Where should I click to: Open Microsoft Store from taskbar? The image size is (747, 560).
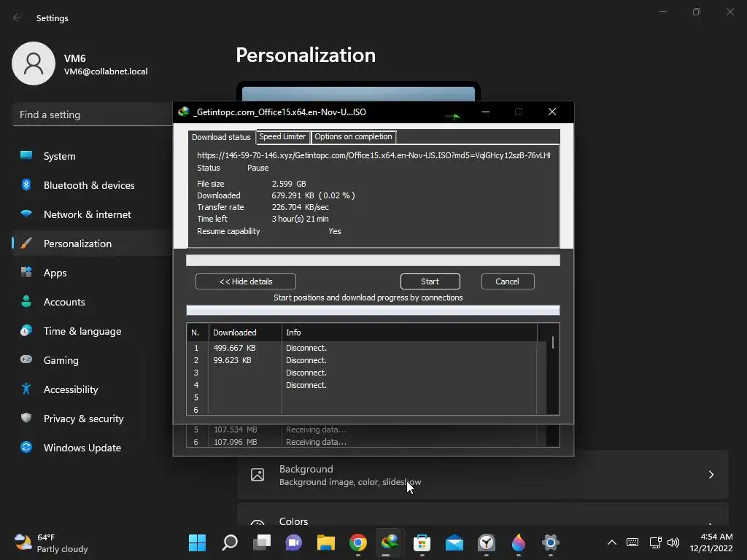point(422,542)
